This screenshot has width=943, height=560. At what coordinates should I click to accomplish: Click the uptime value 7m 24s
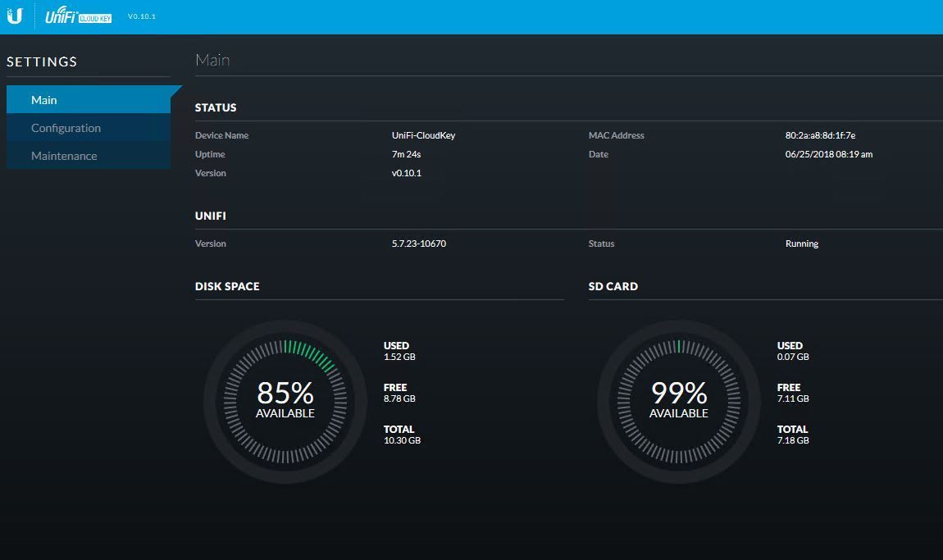[x=407, y=154]
